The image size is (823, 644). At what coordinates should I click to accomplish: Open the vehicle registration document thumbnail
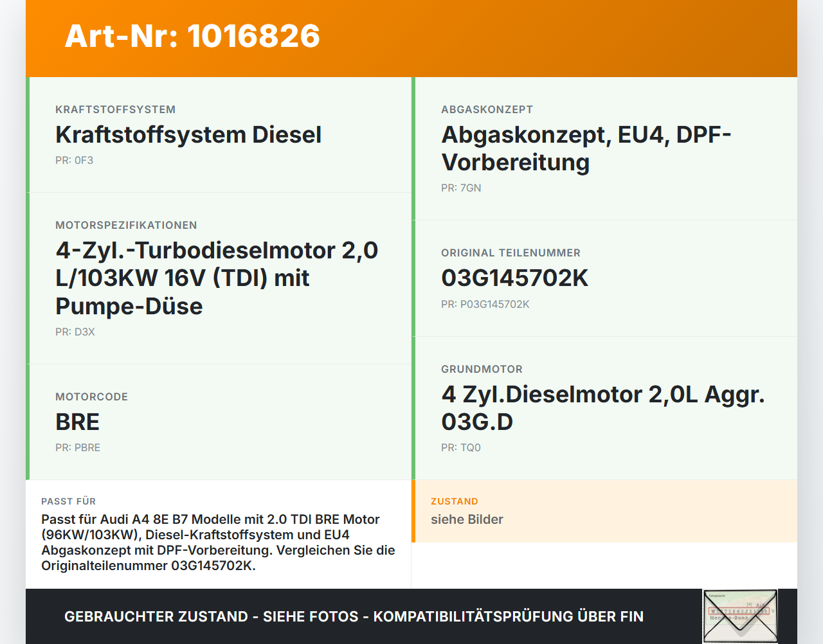[x=740, y=616]
